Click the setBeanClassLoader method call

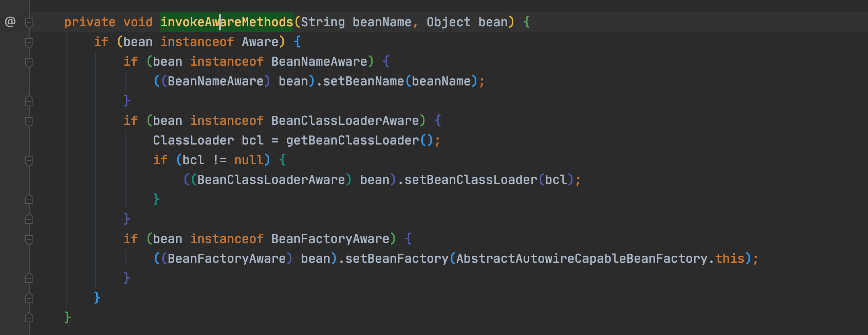pos(471,179)
